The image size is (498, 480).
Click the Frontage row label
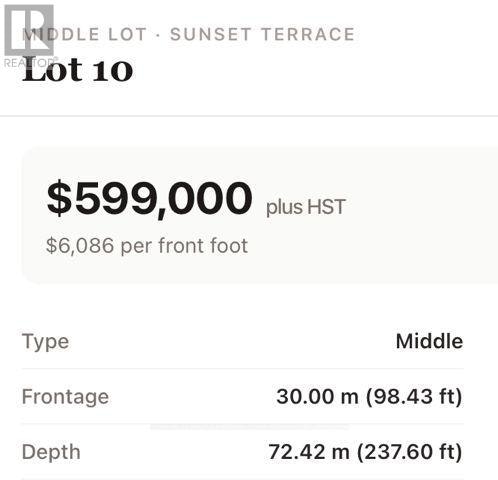tap(65, 397)
